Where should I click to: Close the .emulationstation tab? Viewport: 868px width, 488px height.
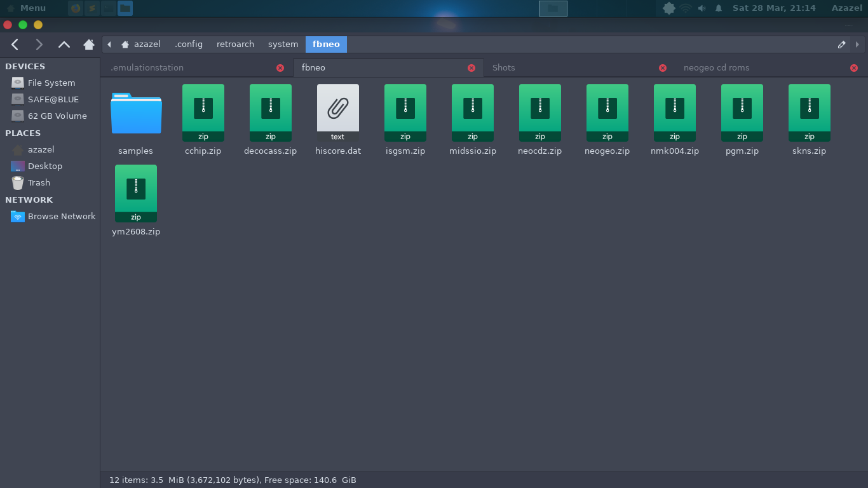(x=280, y=68)
